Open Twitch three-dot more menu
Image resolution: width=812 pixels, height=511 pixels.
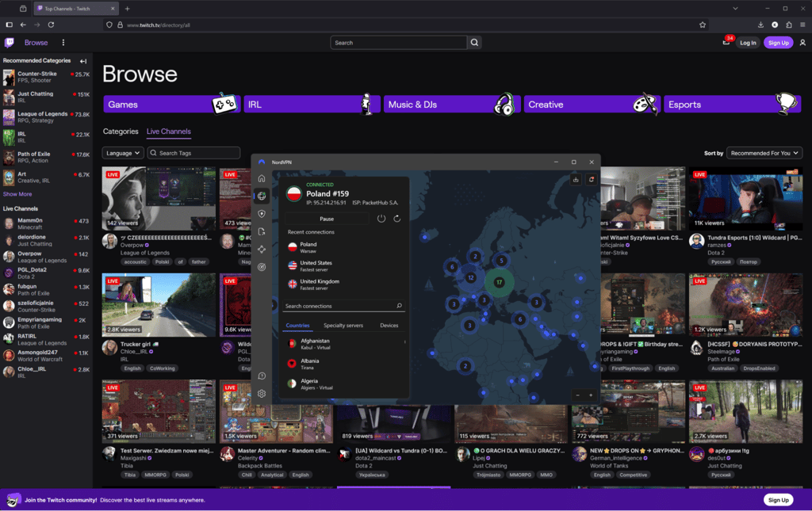pyautogui.click(x=63, y=43)
